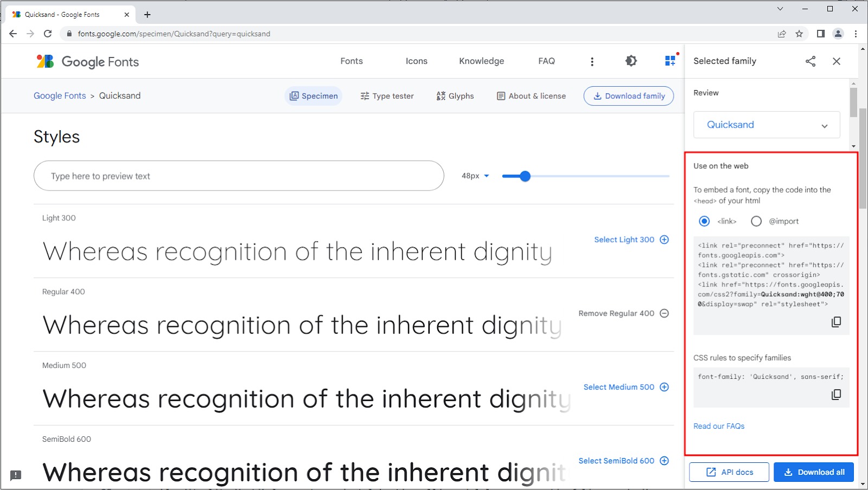Click the Download family button

pos(629,96)
